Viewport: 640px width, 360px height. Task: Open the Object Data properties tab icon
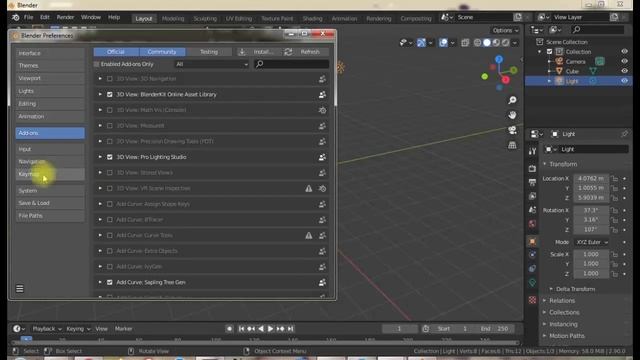click(x=532, y=282)
